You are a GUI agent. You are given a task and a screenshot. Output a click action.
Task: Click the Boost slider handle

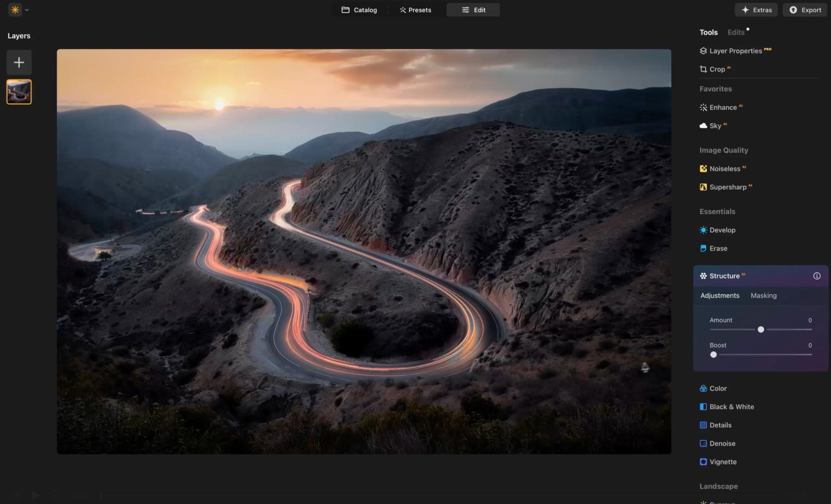pos(713,355)
